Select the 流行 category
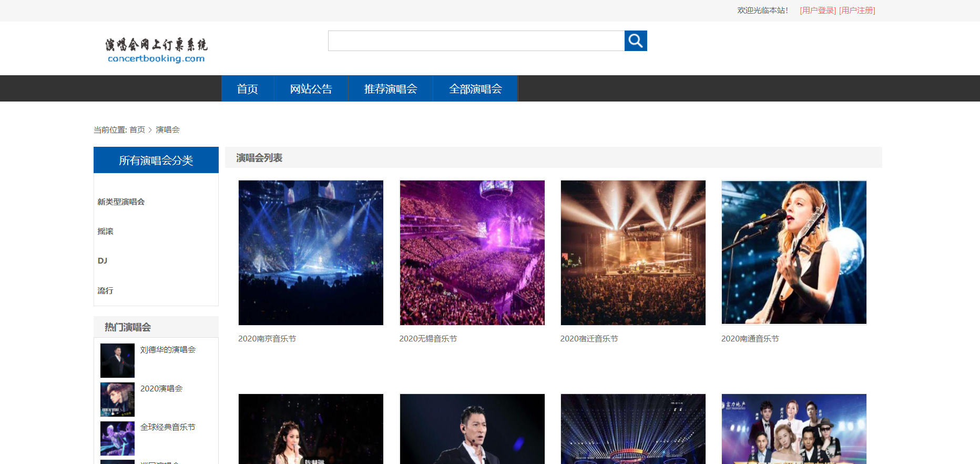The image size is (980, 464). [105, 291]
